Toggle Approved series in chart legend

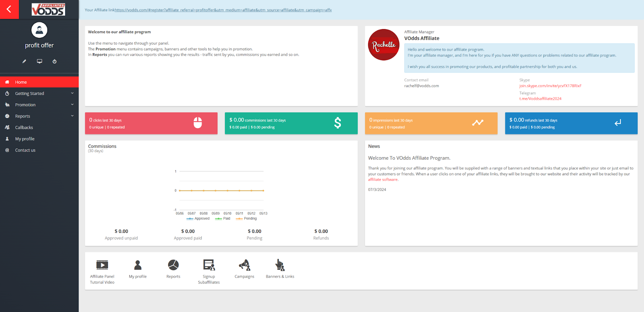coord(198,218)
